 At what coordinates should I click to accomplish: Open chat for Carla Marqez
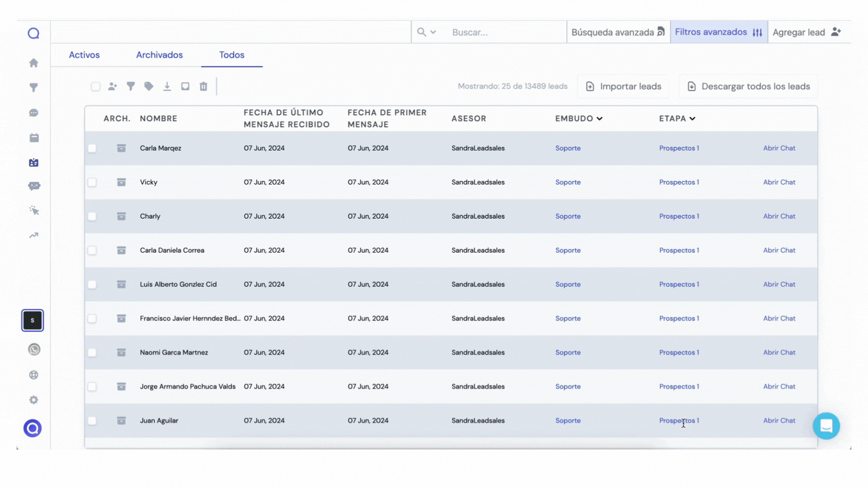click(779, 148)
